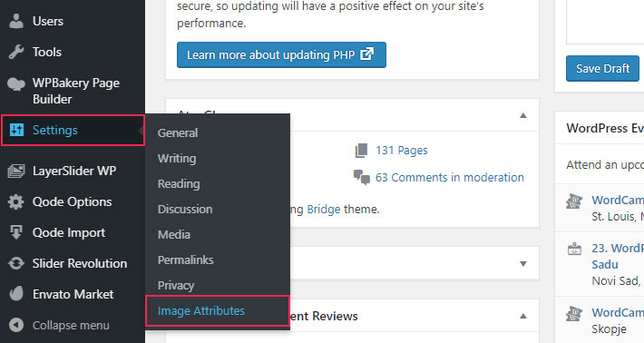This screenshot has width=644, height=343.
Task: Click the Slider Revolution refresh icon
Action: (x=16, y=263)
